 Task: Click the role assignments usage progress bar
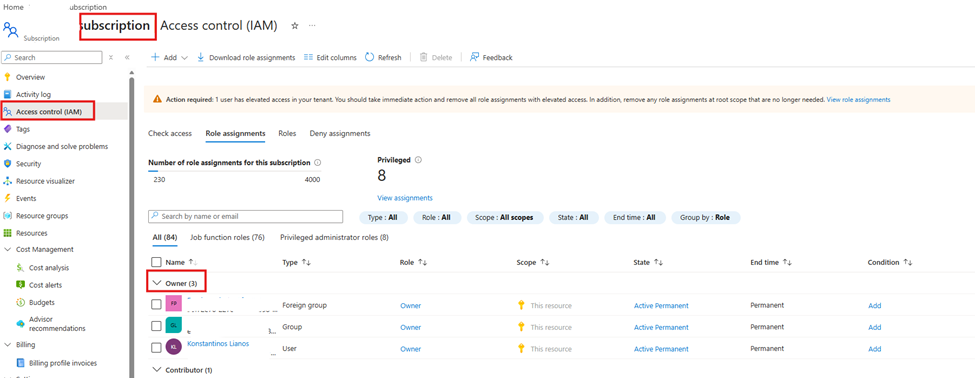coord(234,171)
